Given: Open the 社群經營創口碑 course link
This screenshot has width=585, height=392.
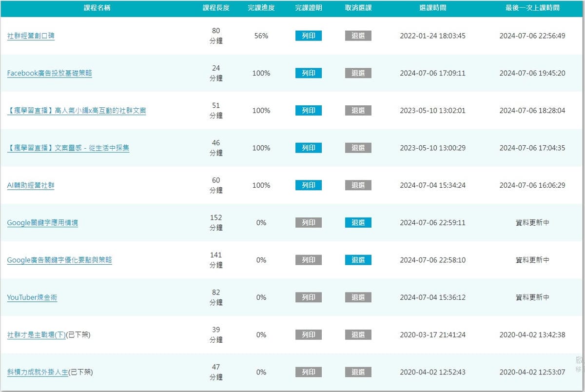Looking at the screenshot, I should click(x=31, y=36).
